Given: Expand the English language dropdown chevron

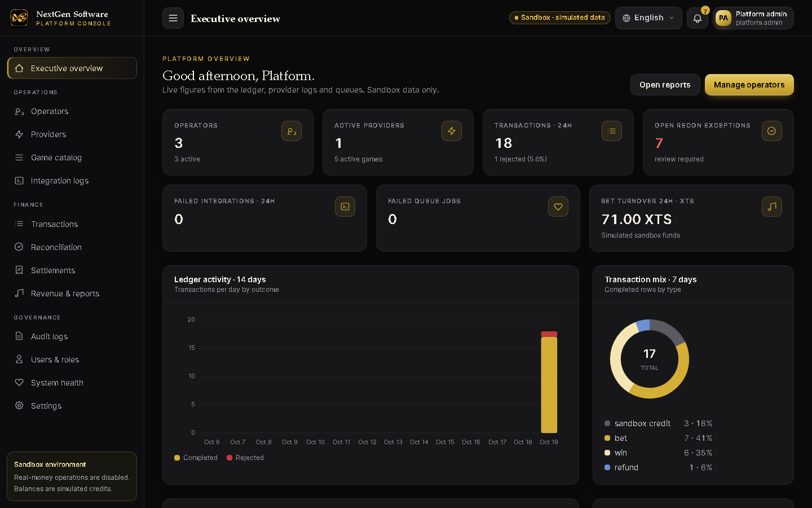Looking at the screenshot, I should click(672, 18).
